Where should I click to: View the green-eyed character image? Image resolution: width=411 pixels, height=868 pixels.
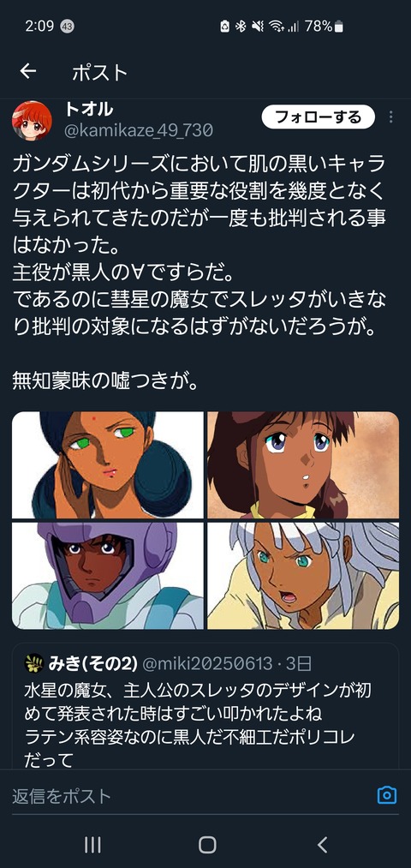pos(108,465)
